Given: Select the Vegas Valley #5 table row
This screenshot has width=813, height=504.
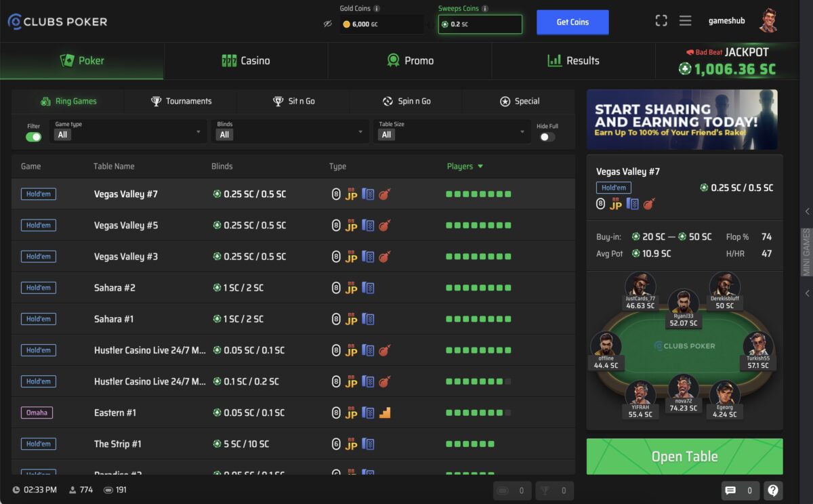Looking at the screenshot, I should click(293, 226).
